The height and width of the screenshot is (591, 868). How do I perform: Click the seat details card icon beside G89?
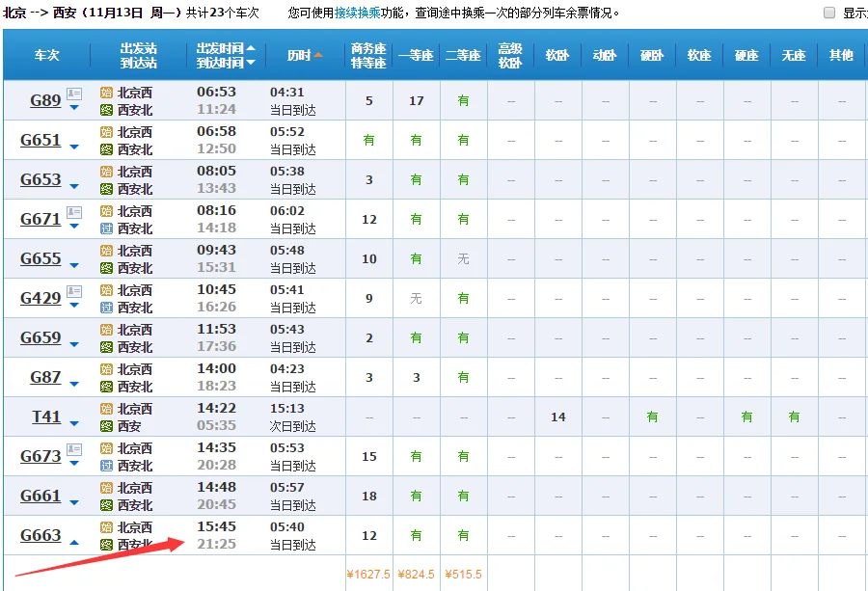[72, 93]
